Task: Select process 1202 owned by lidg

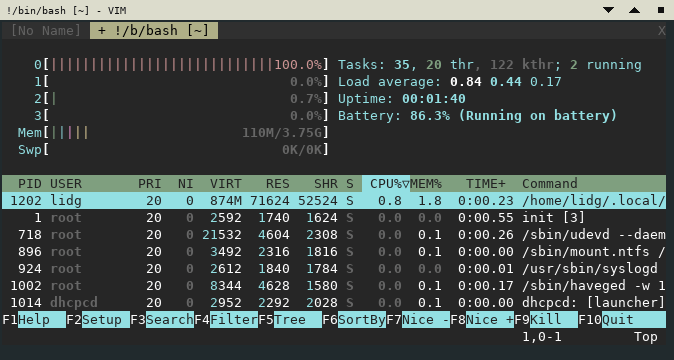Action: (x=334, y=201)
